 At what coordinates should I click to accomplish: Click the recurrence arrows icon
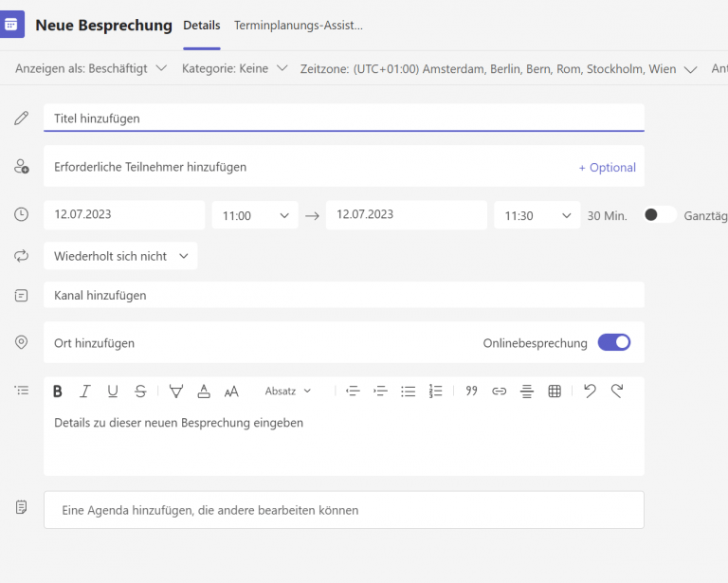[x=21, y=256]
